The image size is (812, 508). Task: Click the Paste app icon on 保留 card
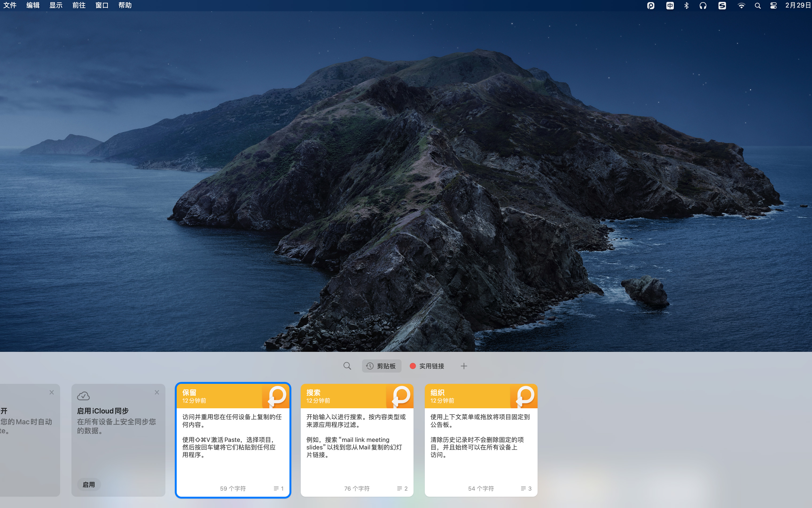point(276,396)
